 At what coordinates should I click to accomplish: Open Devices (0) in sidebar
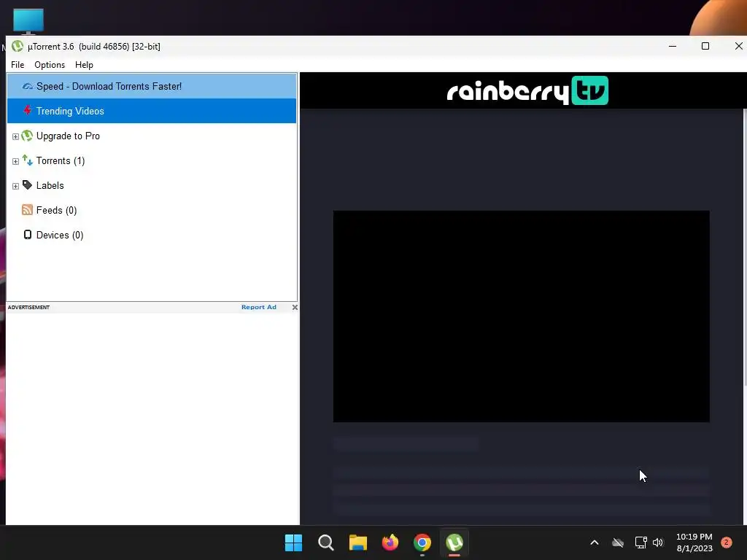(60, 236)
